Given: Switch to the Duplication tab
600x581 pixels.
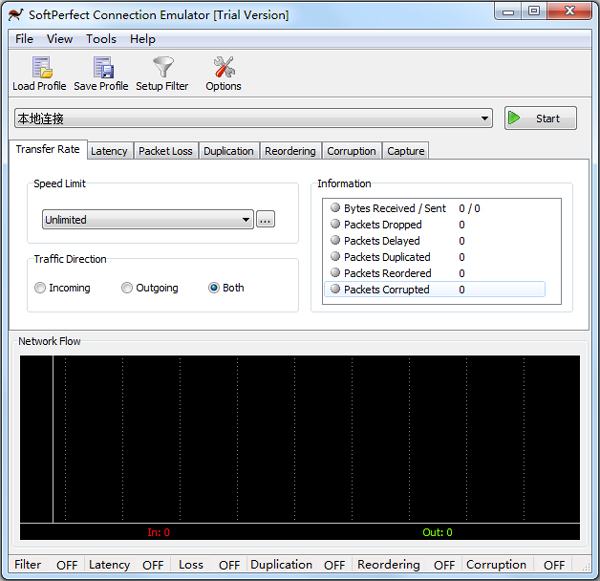Looking at the screenshot, I should click(x=229, y=151).
